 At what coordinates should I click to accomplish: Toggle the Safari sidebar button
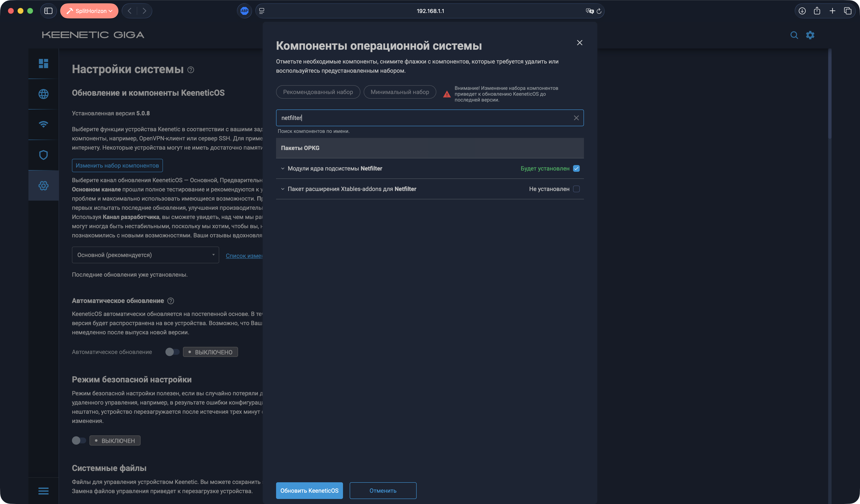coord(49,11)
